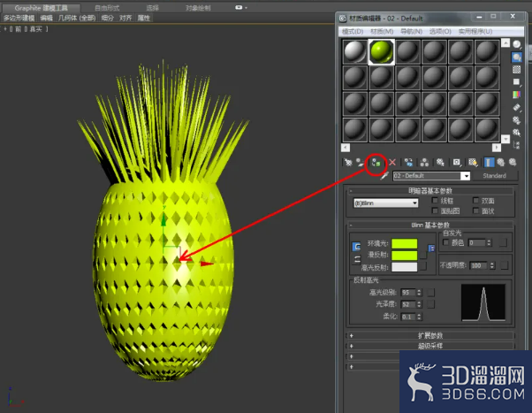
Task: Click material editor Options icon on right toolbar
Action: 516,120
